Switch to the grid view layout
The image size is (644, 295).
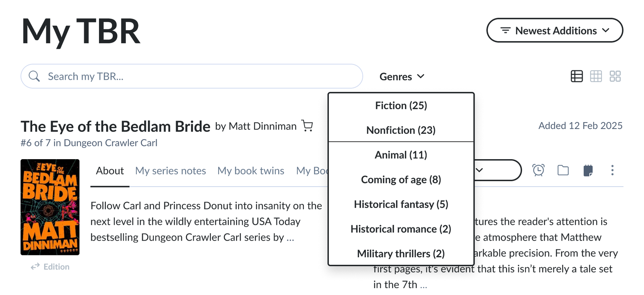pyautogui.click(x=596, y=76)
